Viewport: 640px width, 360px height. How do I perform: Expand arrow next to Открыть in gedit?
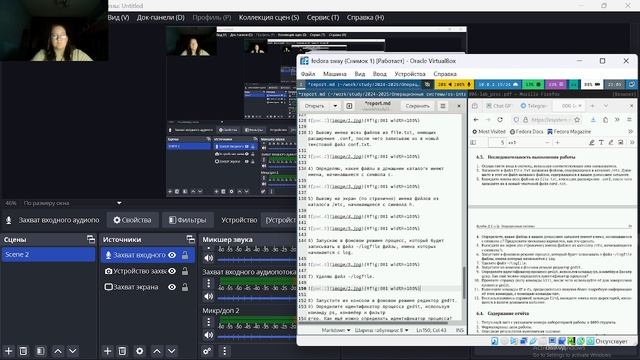click(x=335, y=106)
